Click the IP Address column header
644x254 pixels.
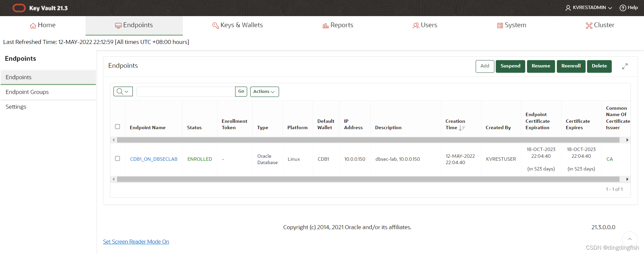353,124
